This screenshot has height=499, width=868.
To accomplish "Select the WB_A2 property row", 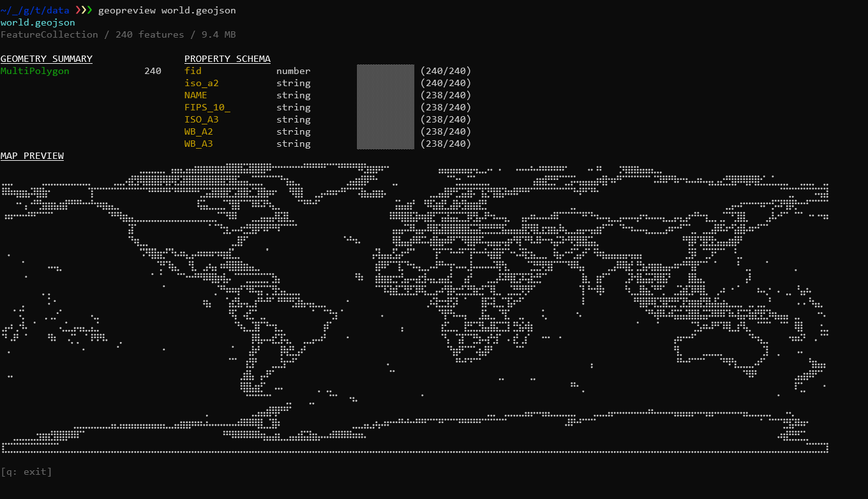I will pos(198,131).
